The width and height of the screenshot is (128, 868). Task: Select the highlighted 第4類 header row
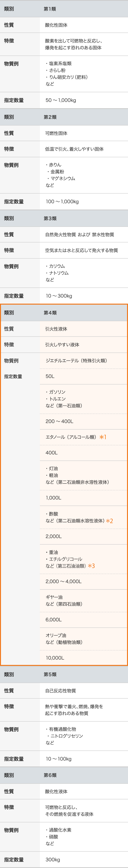(64, 313)
